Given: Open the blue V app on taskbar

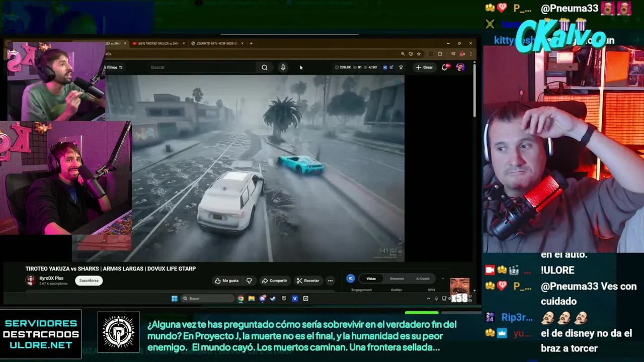Looking at the screenshot, I should (295, 298).
